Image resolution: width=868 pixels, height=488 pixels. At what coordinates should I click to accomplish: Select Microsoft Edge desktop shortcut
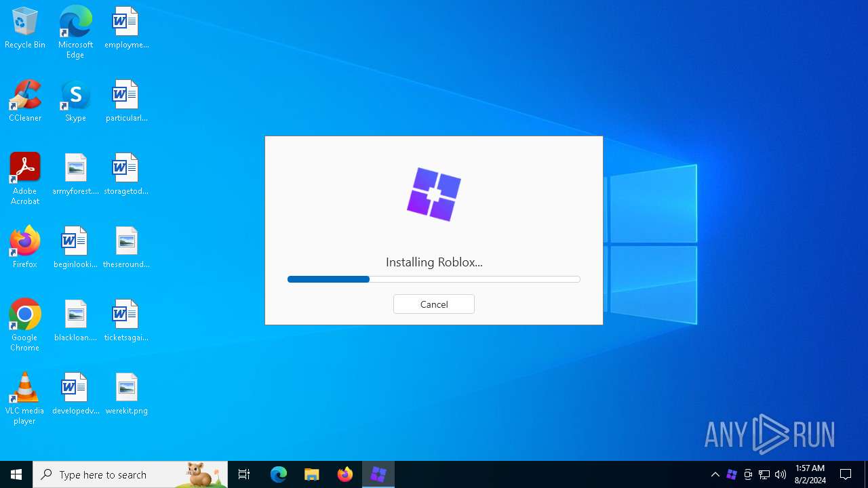(x=75, y=33)
